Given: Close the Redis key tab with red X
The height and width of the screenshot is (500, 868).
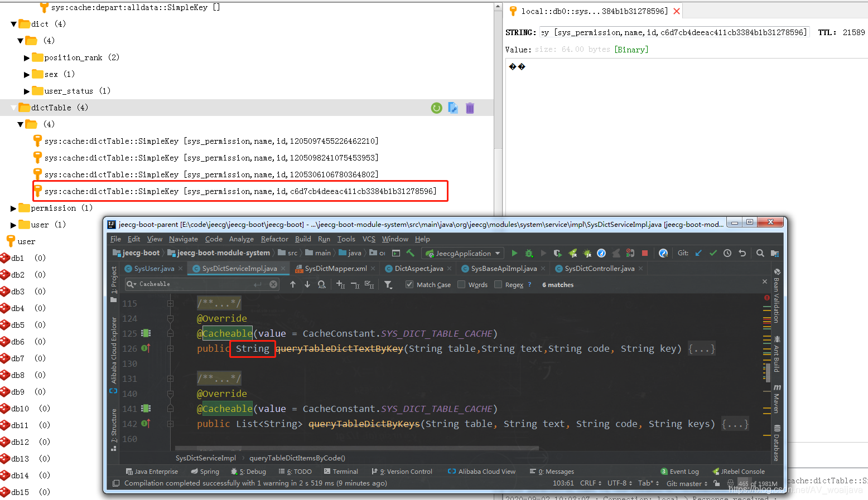Looking at the screenshot, I should 677,11.
